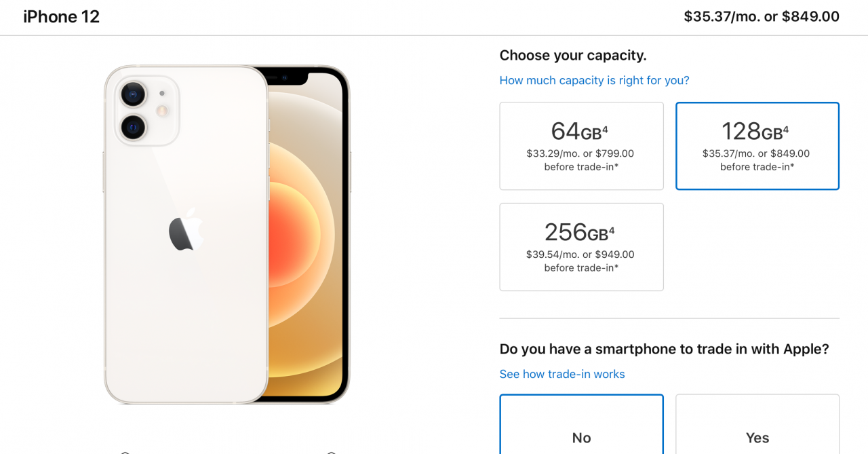
Task: Open the "See how trade-in works" link
Action: point(562,374)
